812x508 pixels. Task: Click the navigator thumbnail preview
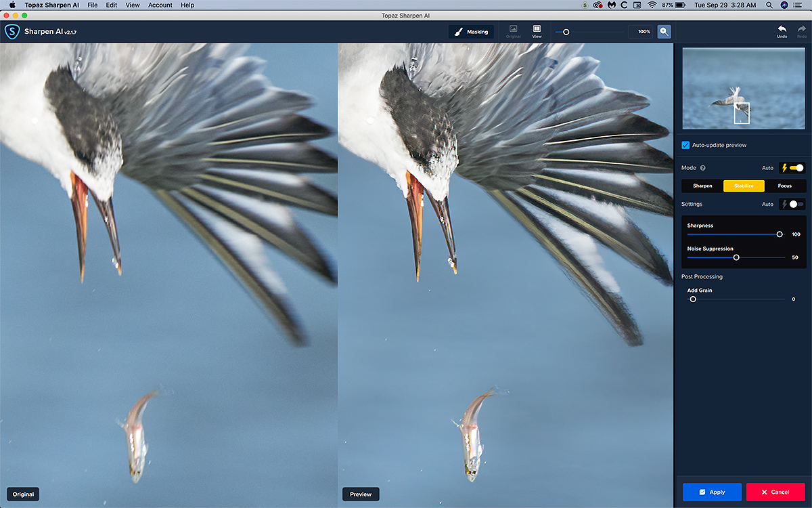coord(744,89)
